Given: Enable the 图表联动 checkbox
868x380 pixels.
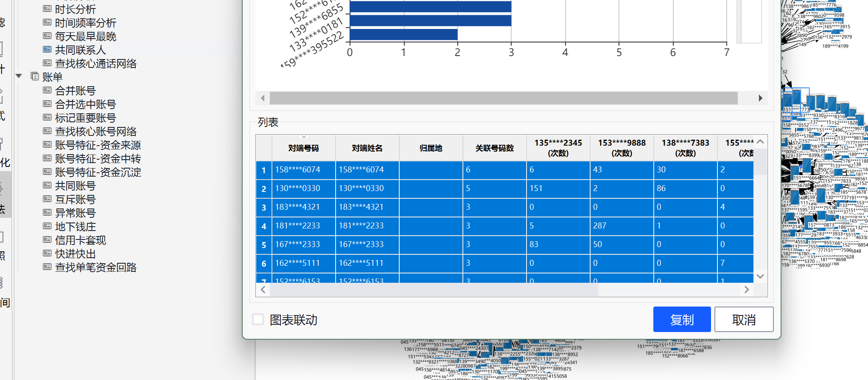Looking at the screenshot, I should (x=258, y=319).
